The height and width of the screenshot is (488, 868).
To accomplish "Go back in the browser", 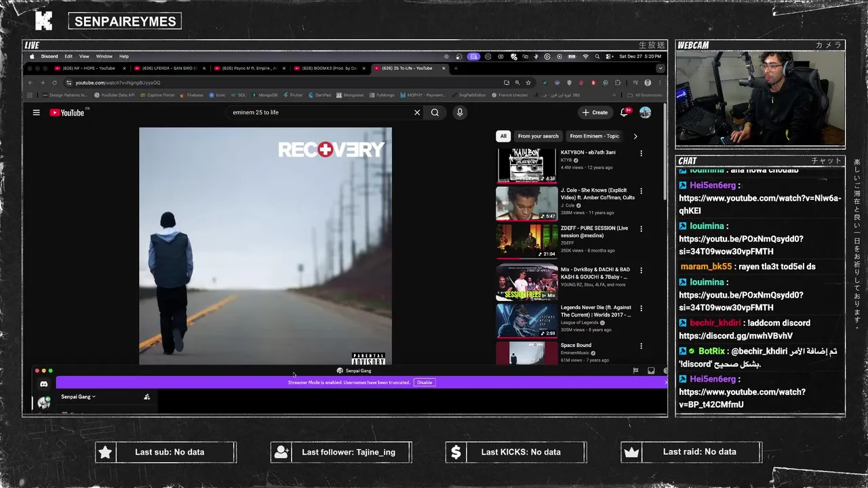I will 31,83.
